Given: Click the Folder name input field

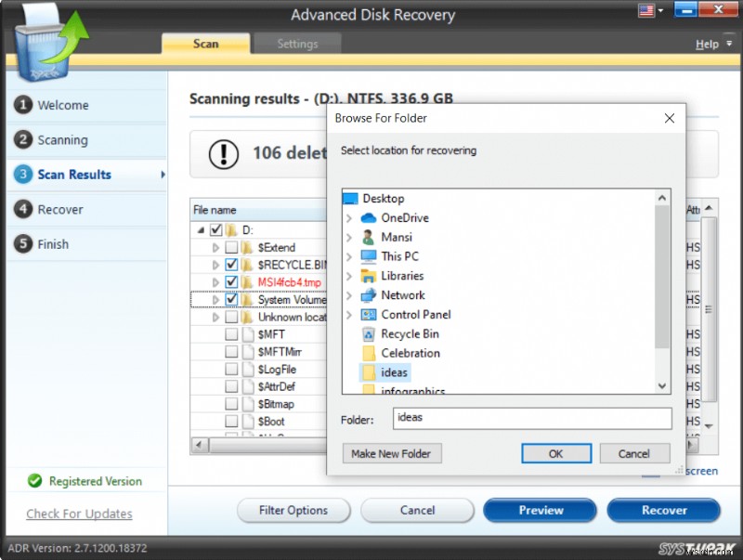Looking at the screenshot, I should pyautogui.click(x=532, y=419).
